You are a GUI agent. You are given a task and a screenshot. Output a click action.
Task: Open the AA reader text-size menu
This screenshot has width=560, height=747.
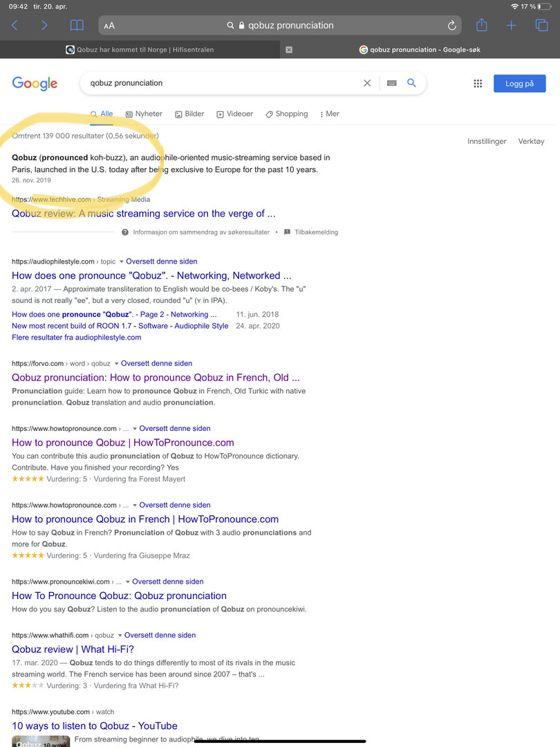click(x=109, y=26)
